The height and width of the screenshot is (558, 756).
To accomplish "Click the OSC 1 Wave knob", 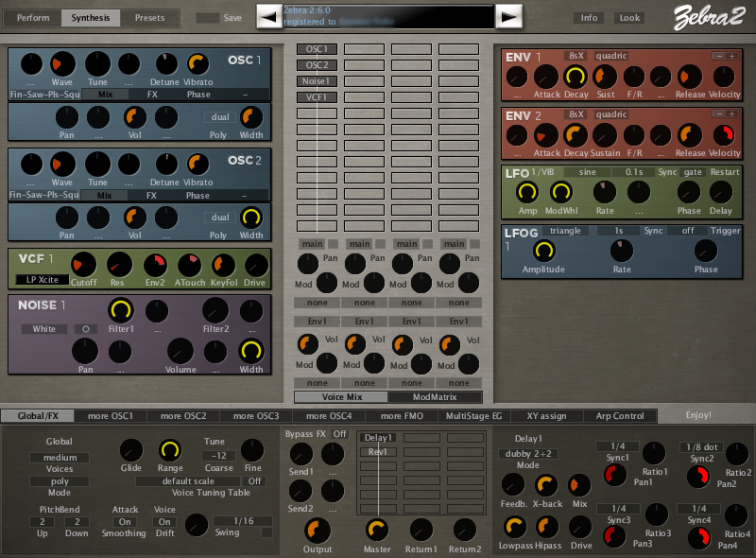I will pyautogui.click(x=62, y=63).
